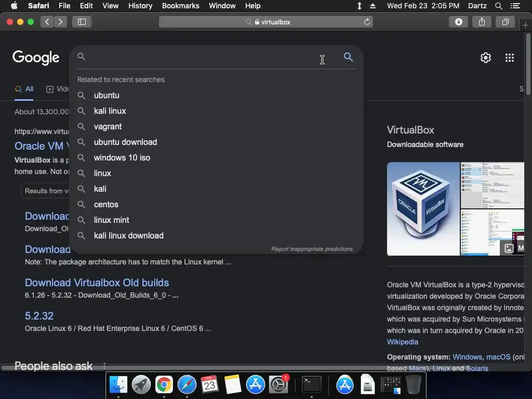Image resolution: width=532 pixels, height=399 pixels.
Task: Launch Launchpad rocket icon in Dock
Action: tap(141, 385)
